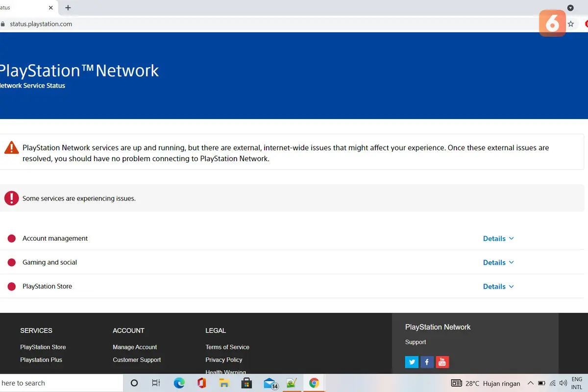Open the YouTube social icon
588x392 pixels.
click(442, 362)
